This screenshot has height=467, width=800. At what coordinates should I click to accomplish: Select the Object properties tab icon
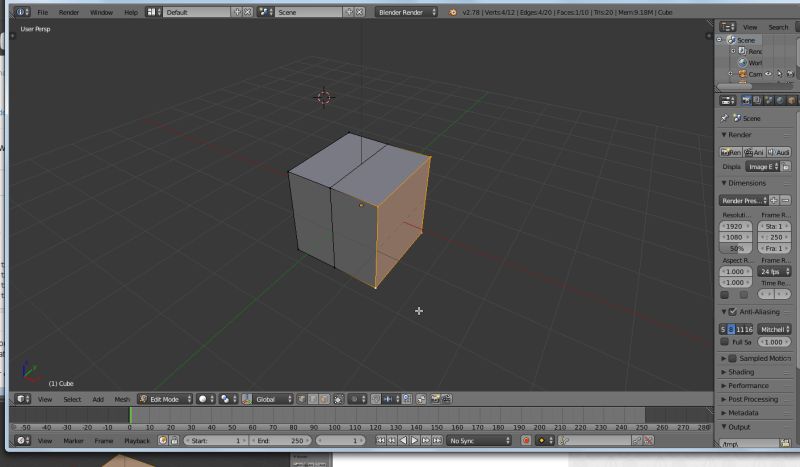(792, 100)
